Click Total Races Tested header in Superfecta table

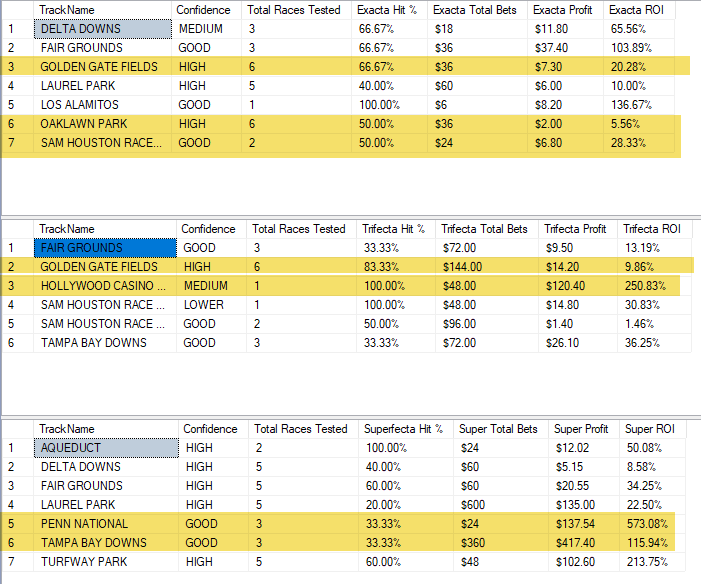click(x=303, y=429)
